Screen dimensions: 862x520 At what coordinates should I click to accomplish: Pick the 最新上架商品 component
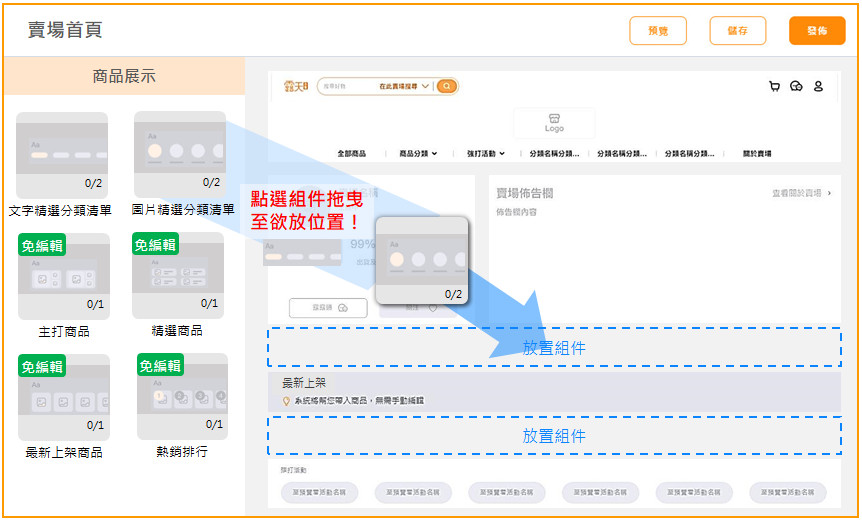(x=63, y=397)
